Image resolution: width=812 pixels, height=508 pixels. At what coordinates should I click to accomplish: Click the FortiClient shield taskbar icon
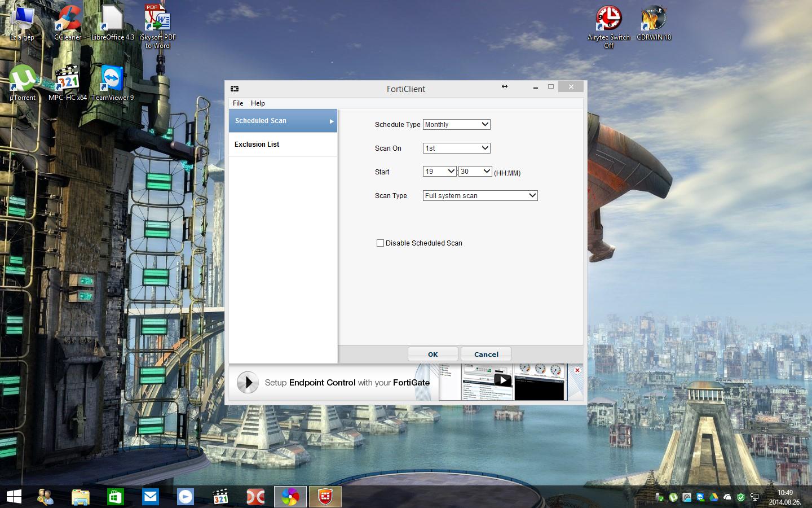click(325, 497)
